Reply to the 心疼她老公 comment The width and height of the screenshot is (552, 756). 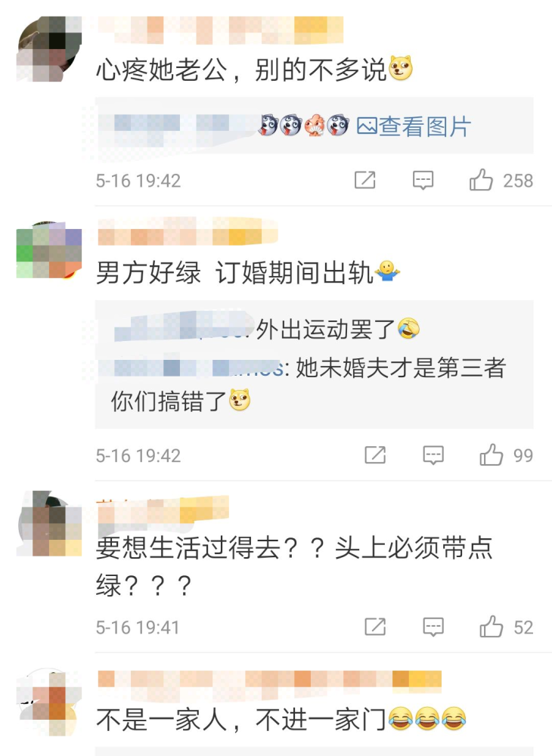point(423,181)
